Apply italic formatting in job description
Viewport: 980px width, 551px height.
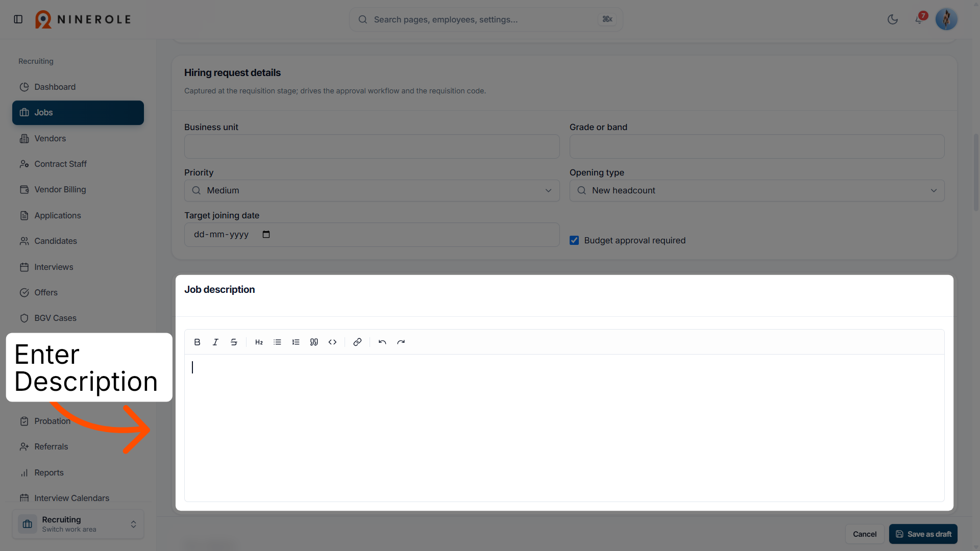click(215, 342)
